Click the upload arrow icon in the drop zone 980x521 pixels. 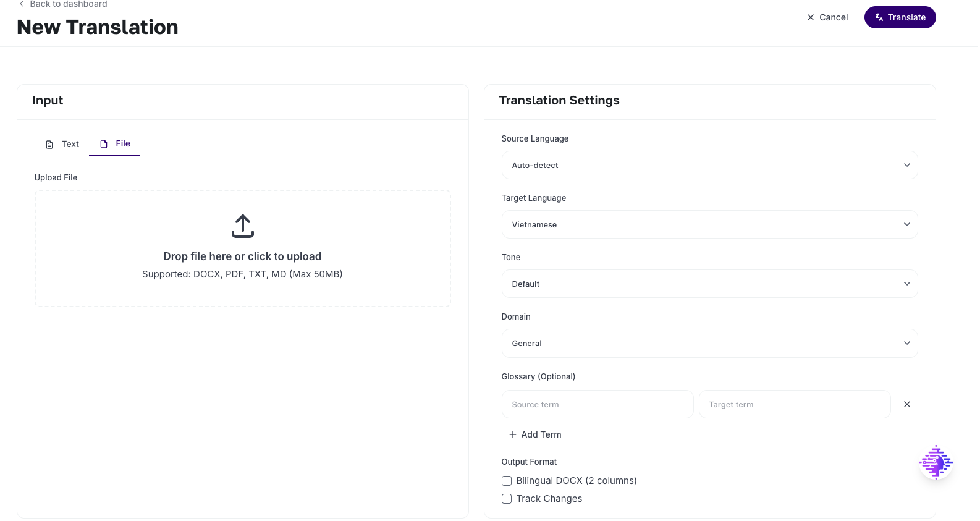[242, 226]
